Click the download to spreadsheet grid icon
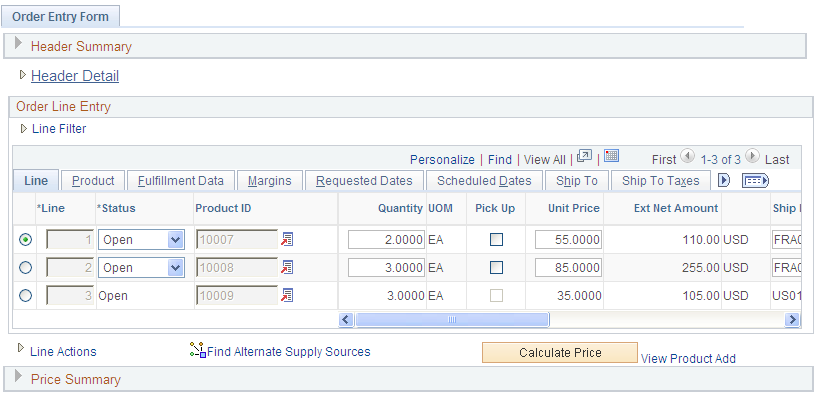 click(x=611, y=155)
